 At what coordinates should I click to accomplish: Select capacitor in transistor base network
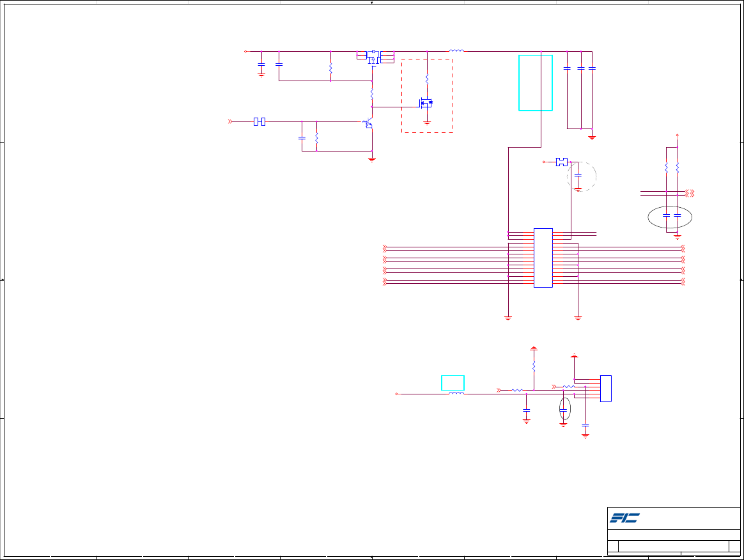[x=302, y=138]
